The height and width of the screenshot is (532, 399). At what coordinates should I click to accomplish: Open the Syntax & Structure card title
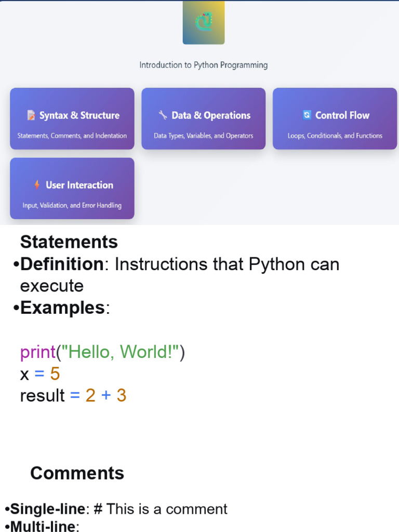(79, 115)
